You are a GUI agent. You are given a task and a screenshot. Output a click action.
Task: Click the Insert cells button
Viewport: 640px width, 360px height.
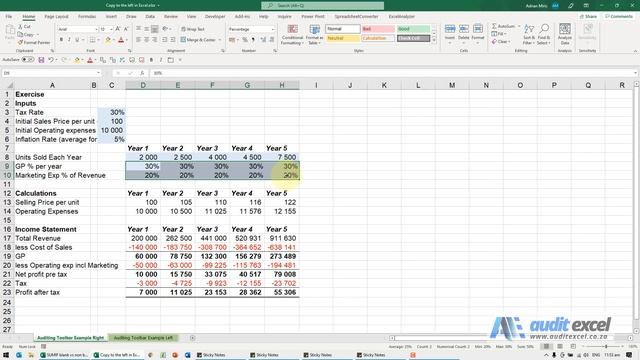coord(450,33)
